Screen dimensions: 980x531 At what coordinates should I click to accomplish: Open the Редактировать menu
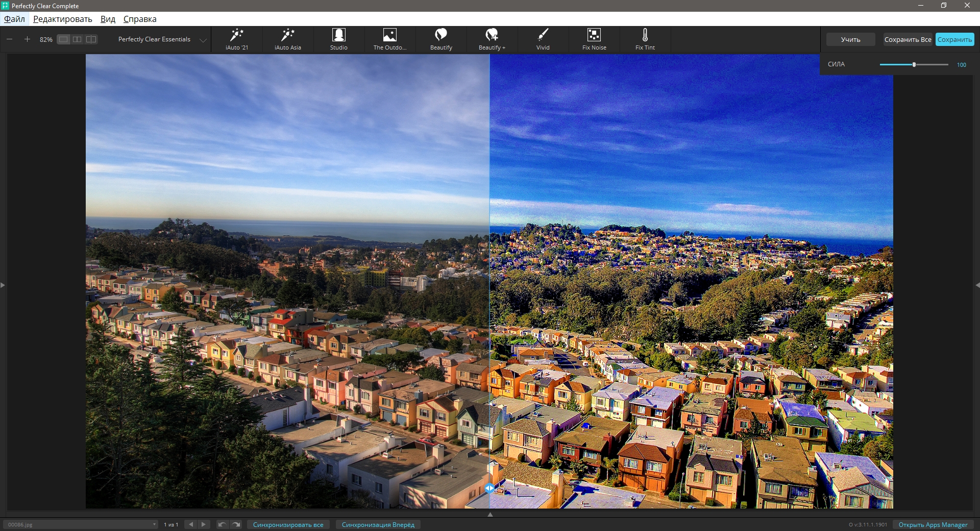point(62,19)
